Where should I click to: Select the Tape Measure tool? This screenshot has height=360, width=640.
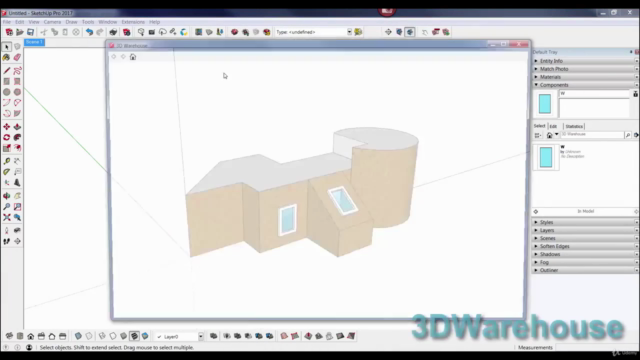coord(7,161)
